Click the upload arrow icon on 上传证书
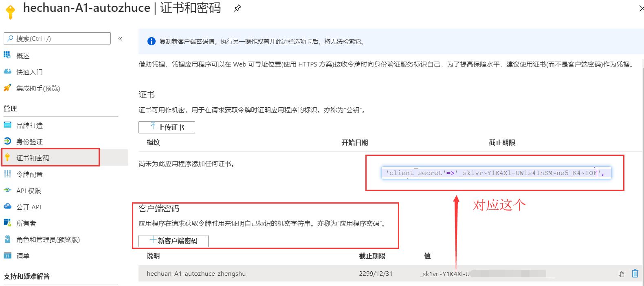Screen dimensions: 644x286 pos(153,126)
